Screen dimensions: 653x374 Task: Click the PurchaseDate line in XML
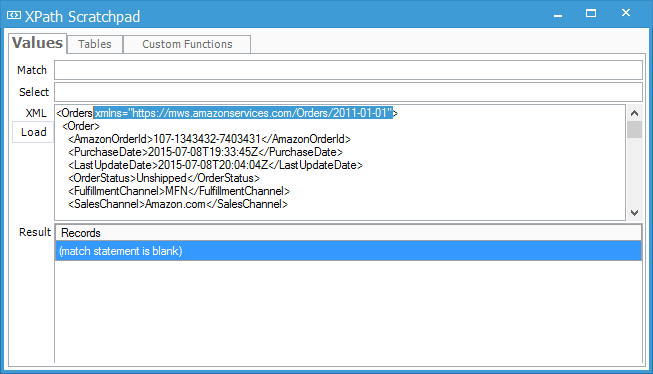tap(205, 152)
